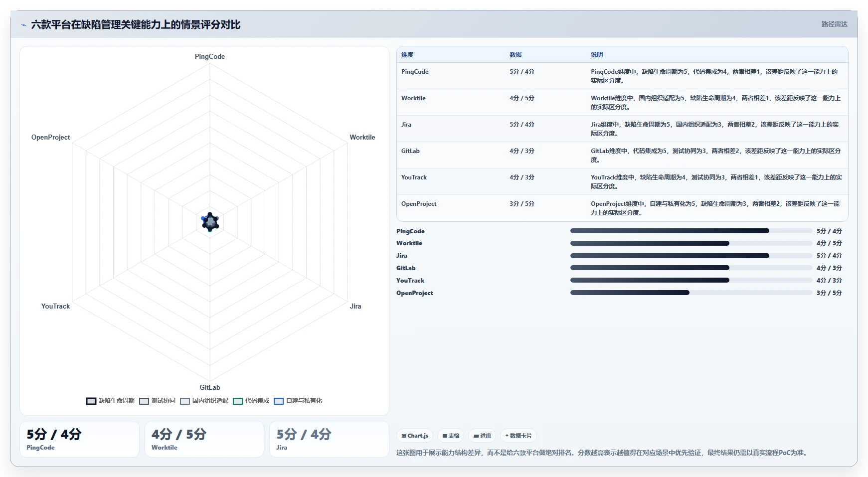868x477 pixels.
Task: Click the YouTrack progress bar
Action: point(692,280)
